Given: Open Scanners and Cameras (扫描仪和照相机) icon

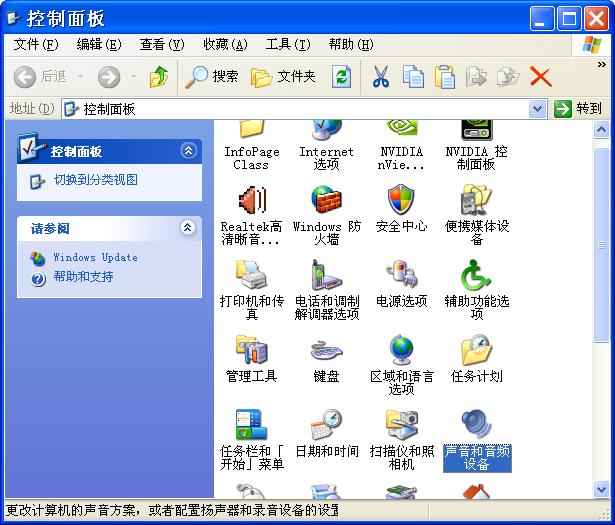Looking at the screenshot, I should click(401, 425).
